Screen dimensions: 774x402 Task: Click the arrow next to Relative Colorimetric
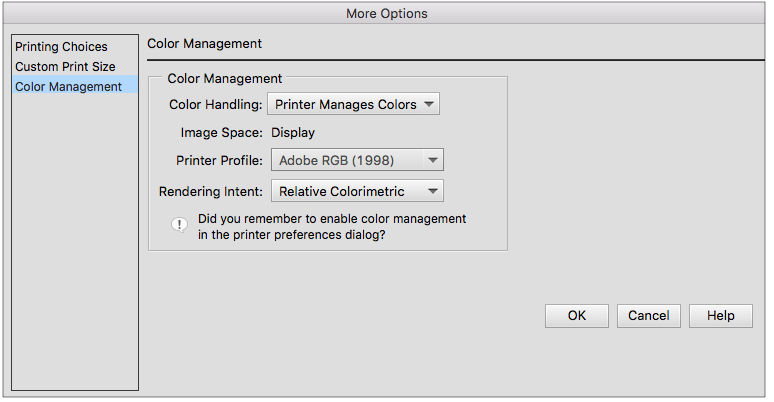click(x=432, y=191)
